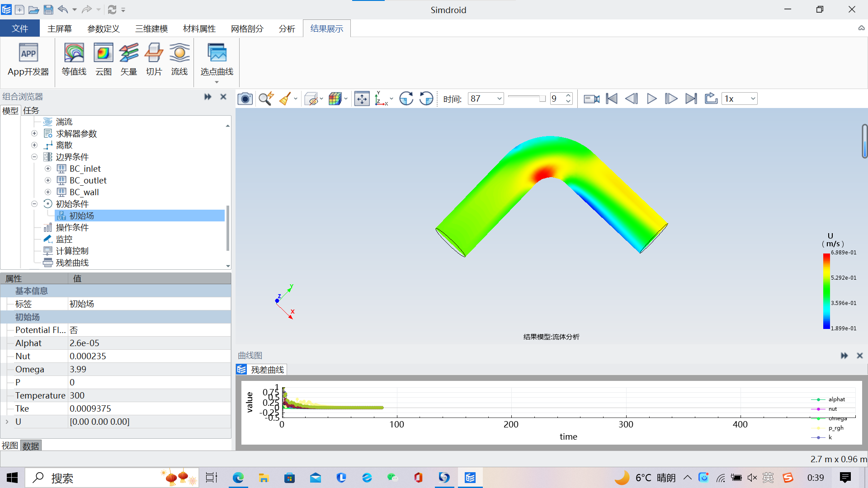This screenshot has height=488, width=868.
Task: Switch to the 视图 bottom tab
Action: tap(10, 446)
